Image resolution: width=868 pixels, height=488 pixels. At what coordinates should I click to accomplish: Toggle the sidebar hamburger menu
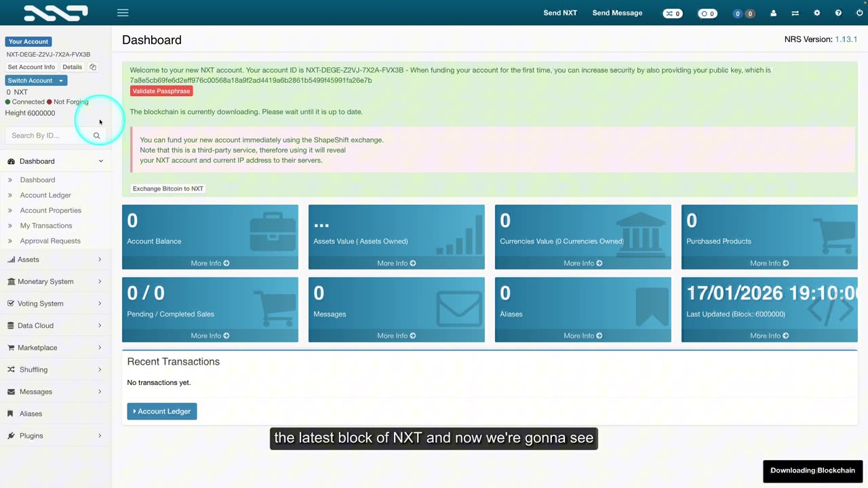123,13
